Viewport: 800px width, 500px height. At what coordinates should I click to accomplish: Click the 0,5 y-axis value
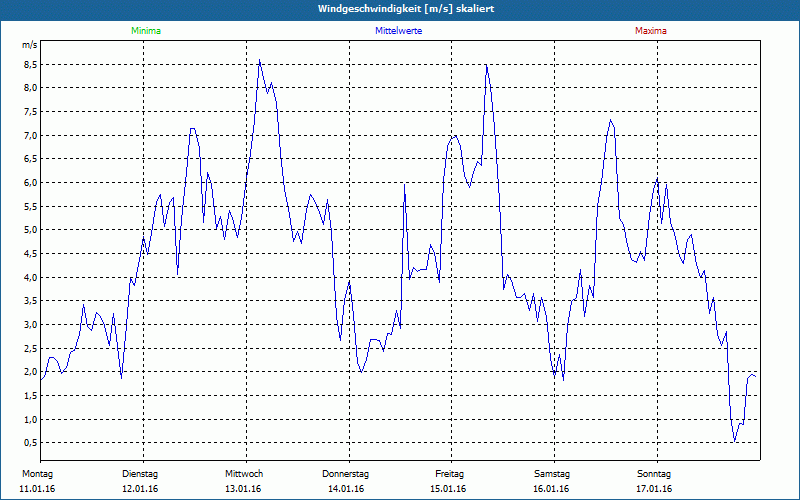pos(30,442)
